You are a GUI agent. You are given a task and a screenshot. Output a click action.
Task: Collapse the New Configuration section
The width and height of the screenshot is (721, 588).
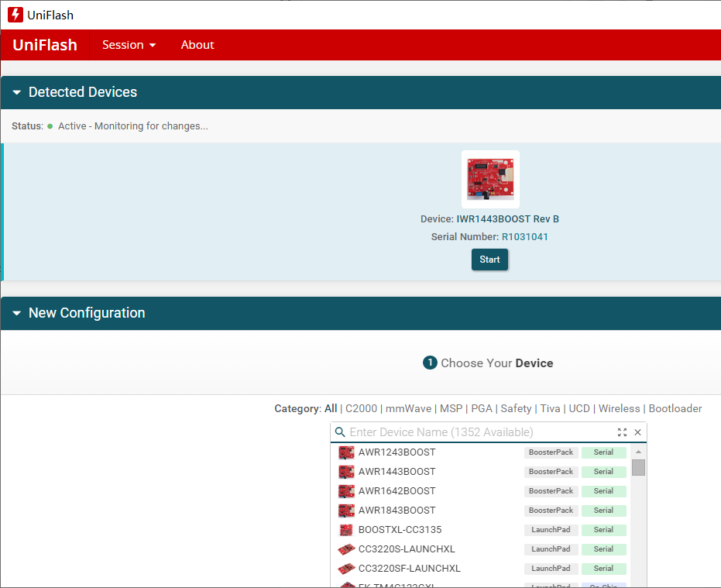point(17,313)
